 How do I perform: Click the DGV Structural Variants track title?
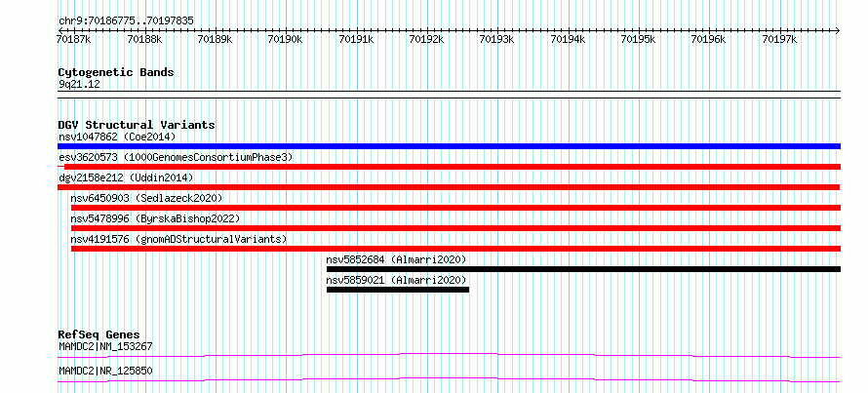(x=137, y=125)
